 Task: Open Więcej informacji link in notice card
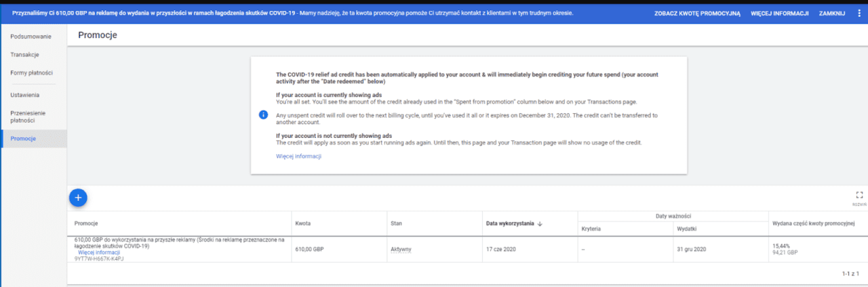pyautogui.click(x=298, y=156)
